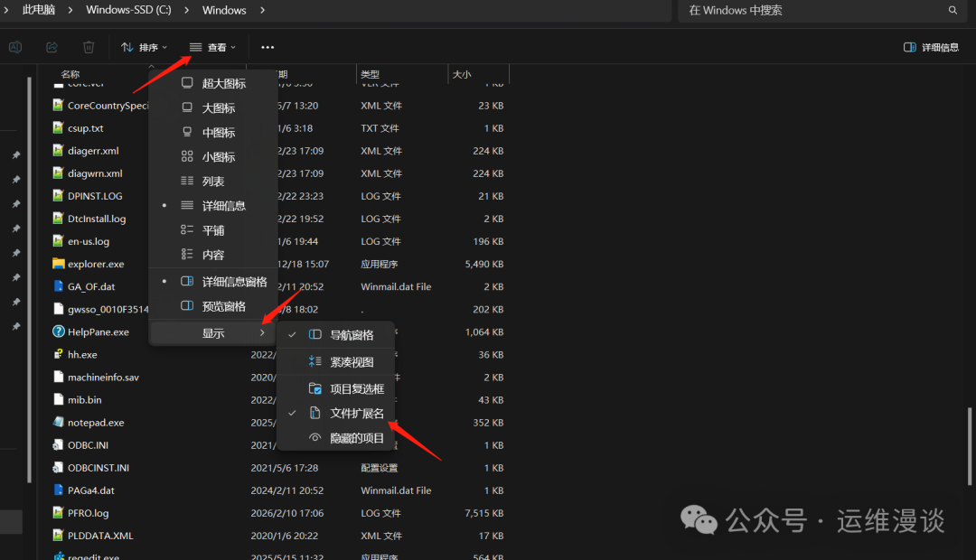
Task: Click 7,515 KB size cell
Action: 484,513
